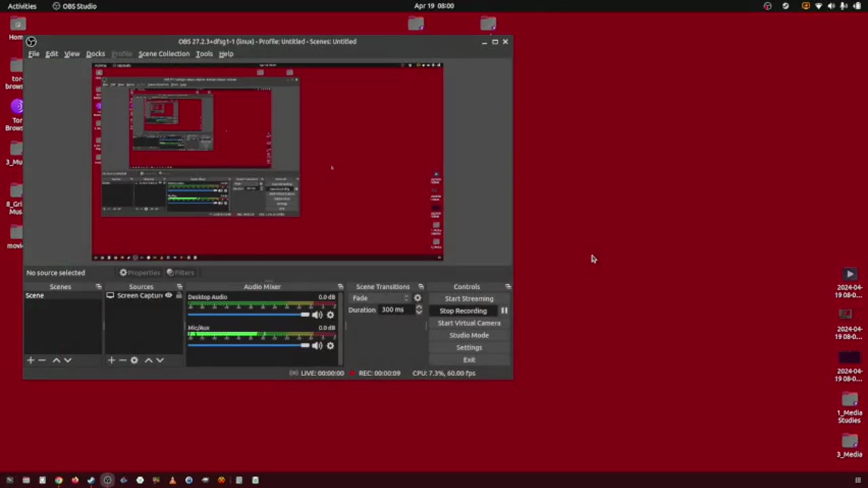Toggle visibility of Screen Capture source

click(169, 296)
